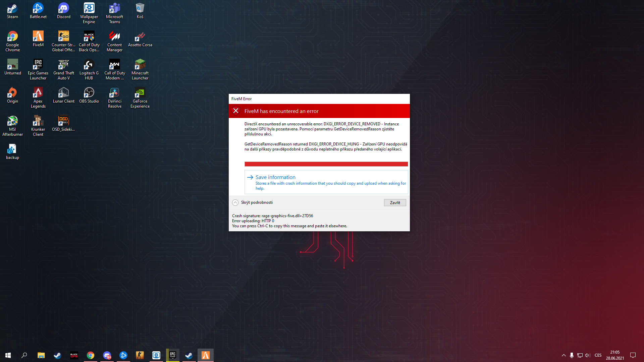
Task: Select OBS Studio desktop icon
Action: click(89, 95)
